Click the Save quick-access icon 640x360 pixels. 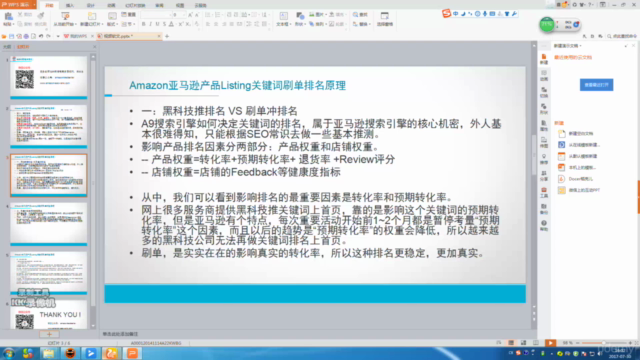click(x=11, y=36)
